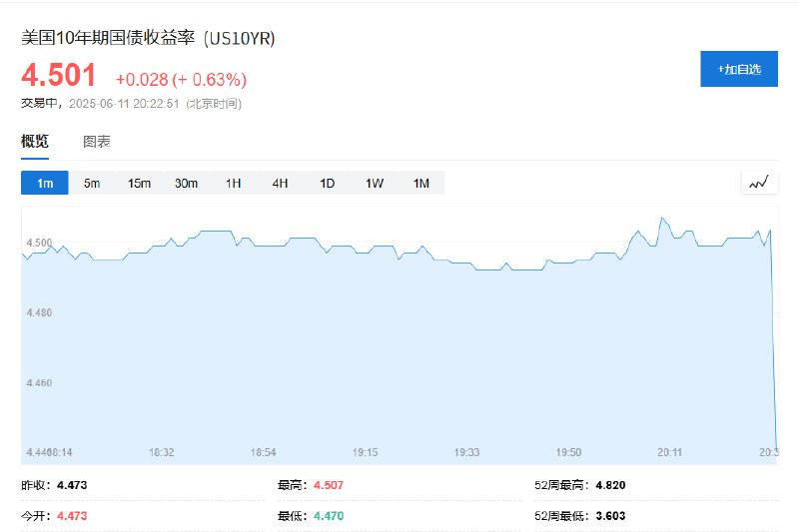Open the chart type line icon
The image size is (799, 532).
[759, 183]
